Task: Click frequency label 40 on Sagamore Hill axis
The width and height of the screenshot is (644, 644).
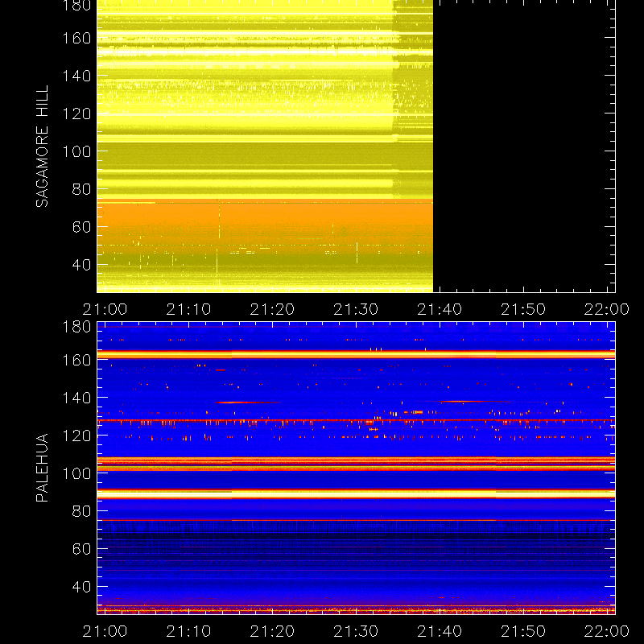Action: (81, 265)
